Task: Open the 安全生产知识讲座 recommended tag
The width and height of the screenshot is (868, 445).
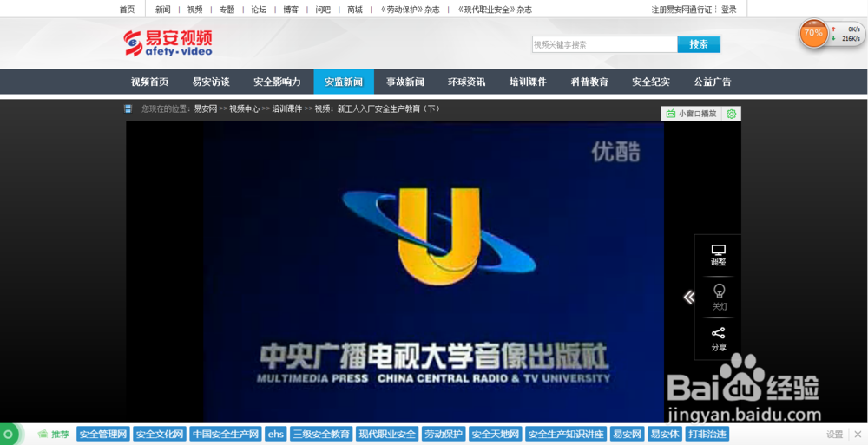Action: pyautogui.click(x=566, y=434)
